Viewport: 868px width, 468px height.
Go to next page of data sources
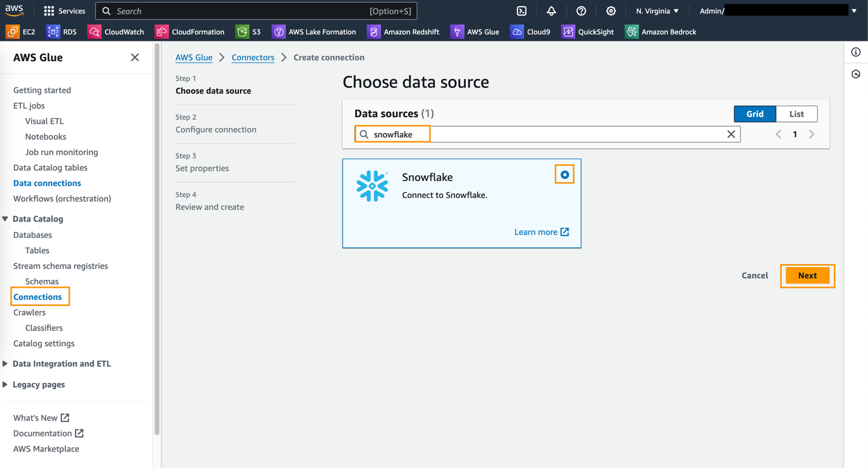(x=812, y=134)
